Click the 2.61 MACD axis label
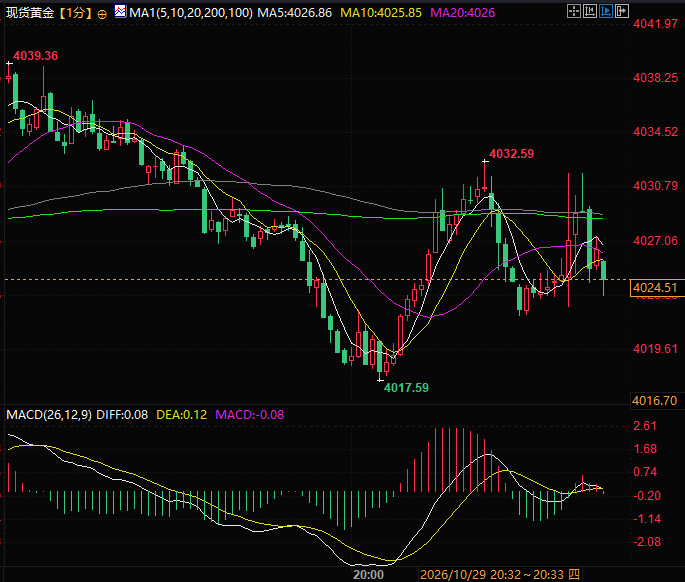 tap(645, 426)
